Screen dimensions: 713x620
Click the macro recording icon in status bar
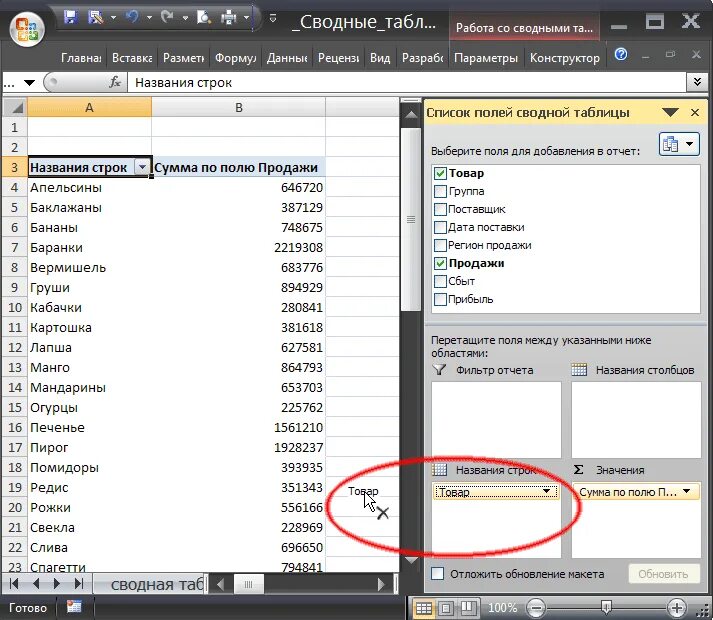point(74,607)
